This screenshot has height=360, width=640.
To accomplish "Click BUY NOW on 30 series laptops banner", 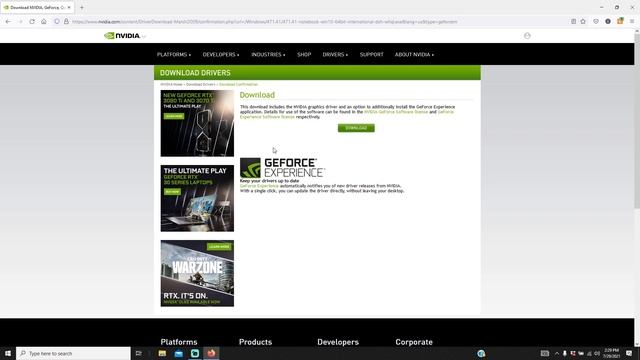I will click(x=172, y=192).
